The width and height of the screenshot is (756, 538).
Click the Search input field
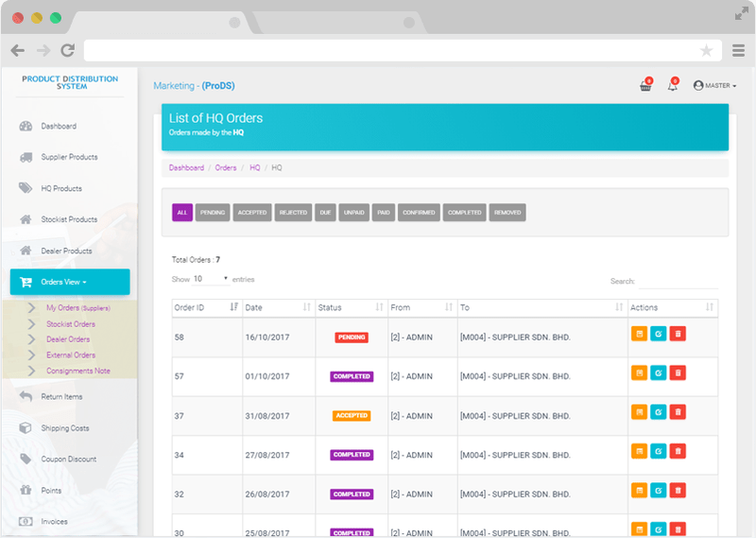pyautogui.click(x=678, y=282)
